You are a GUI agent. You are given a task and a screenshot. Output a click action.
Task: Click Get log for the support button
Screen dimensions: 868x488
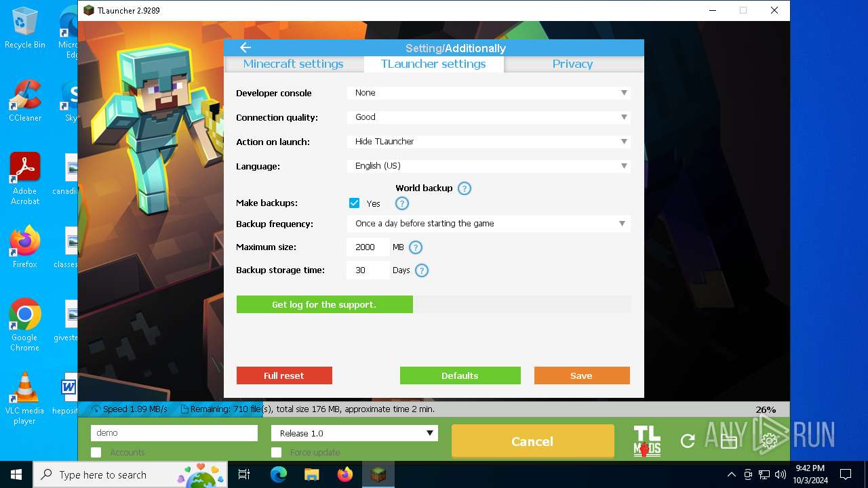pos(324,304)
